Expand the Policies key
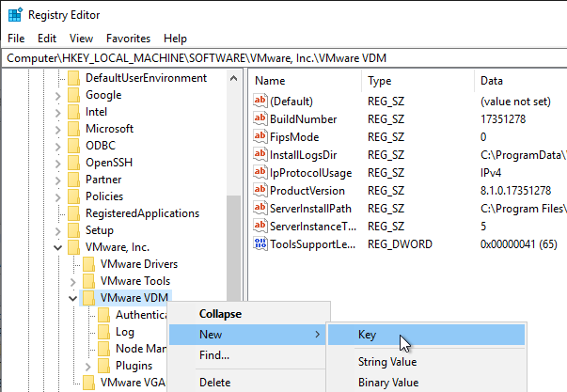The image size is (567, 392). coord(58,197)
